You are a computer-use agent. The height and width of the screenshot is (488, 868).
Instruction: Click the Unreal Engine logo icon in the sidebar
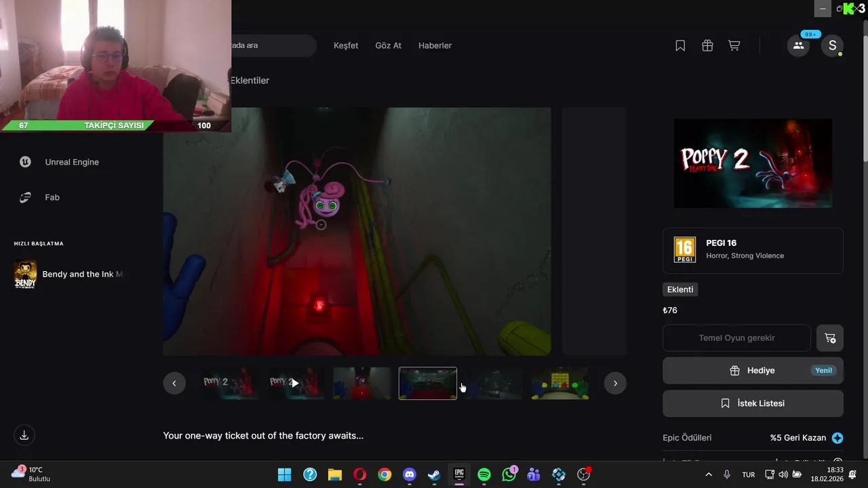[25, 162]
